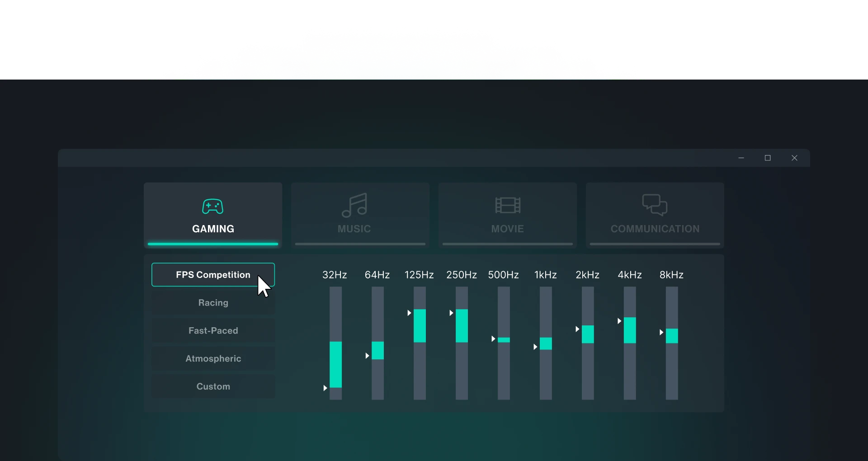868x461 pixels.
Task: Select the Racing preset
Action: click(213, 303)
